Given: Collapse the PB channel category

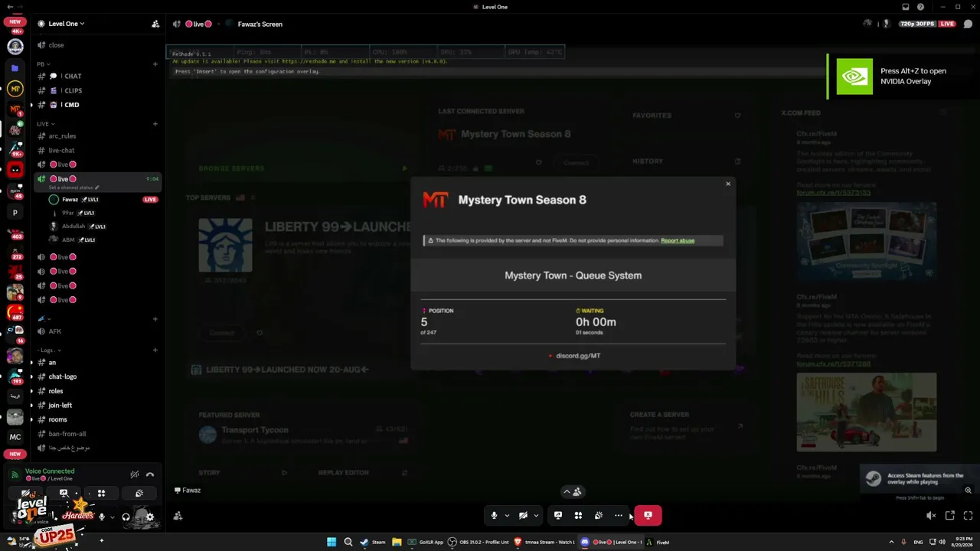Looking at the screenshot, I should (x=44, y=64).
